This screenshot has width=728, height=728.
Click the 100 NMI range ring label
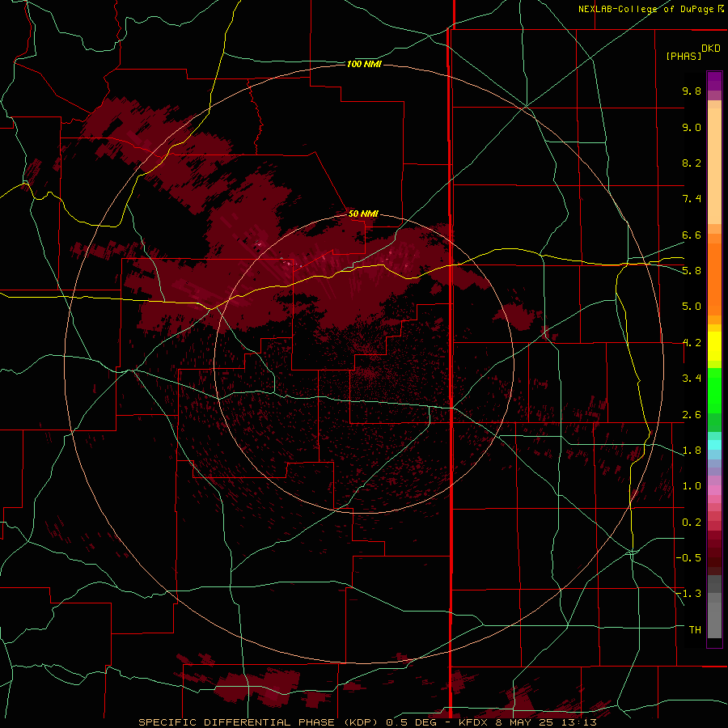click(364, 64)
